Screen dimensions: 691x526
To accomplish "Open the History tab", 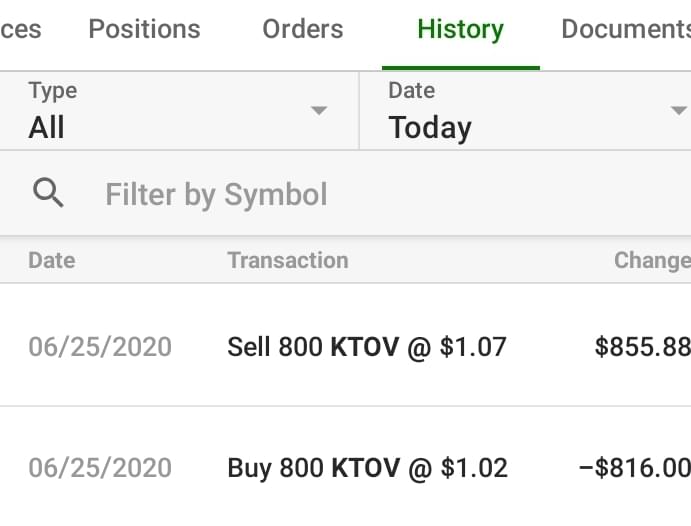I will click(460, 29).
